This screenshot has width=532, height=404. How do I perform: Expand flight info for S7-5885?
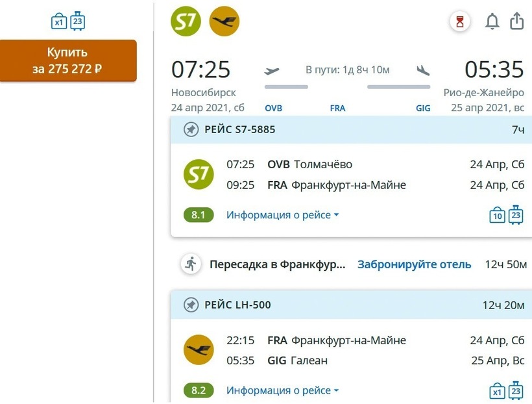point(283,215)
